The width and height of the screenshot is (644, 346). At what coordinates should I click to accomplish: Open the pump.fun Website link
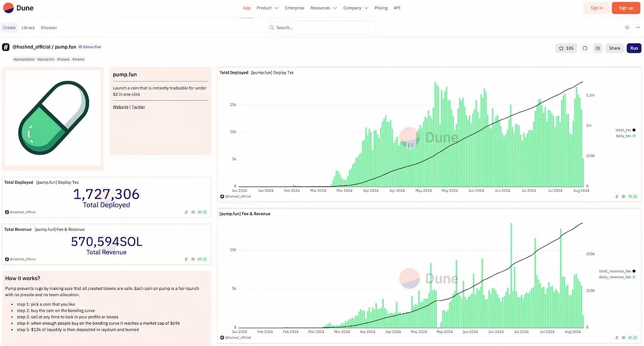[120, 107]
